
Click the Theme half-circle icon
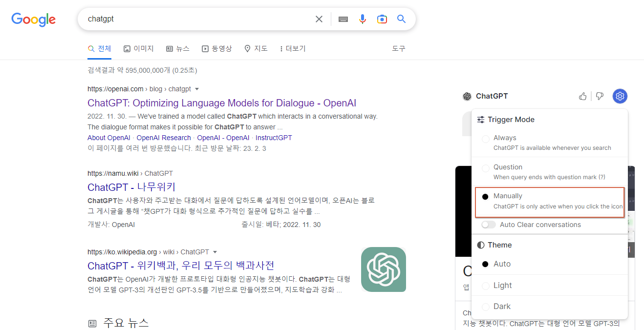(x=481, y=245)
